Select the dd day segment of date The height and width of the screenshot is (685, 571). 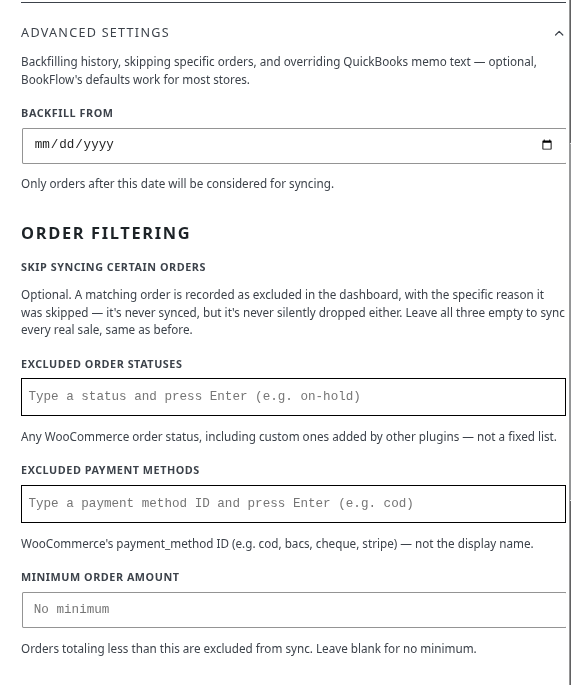point(67,144)
